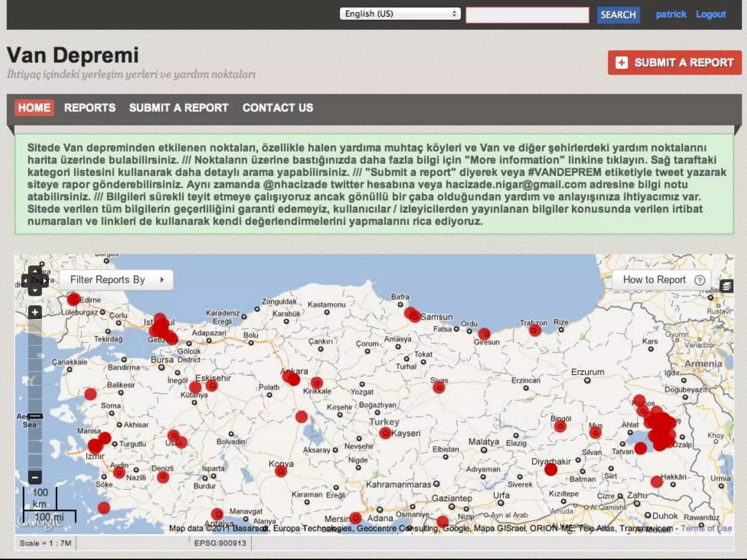
Task: Open the patrick user profile link
Action: [671, 15]
